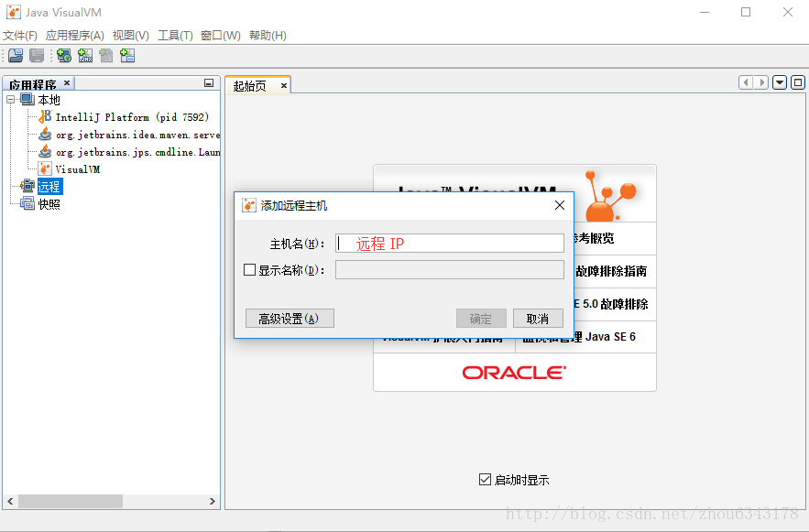
Task: Open the 窗口(W) menu
Action: point(221,36)
